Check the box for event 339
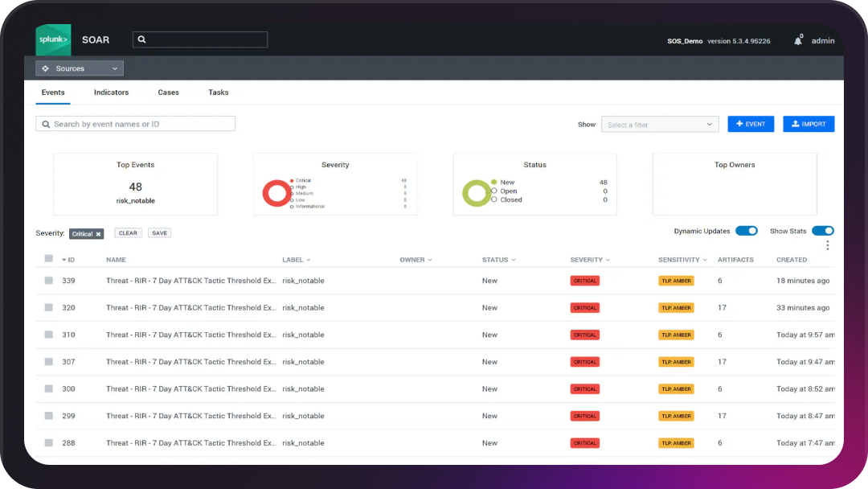The height and width of the screenshot is (489, 868). point(48,281)
